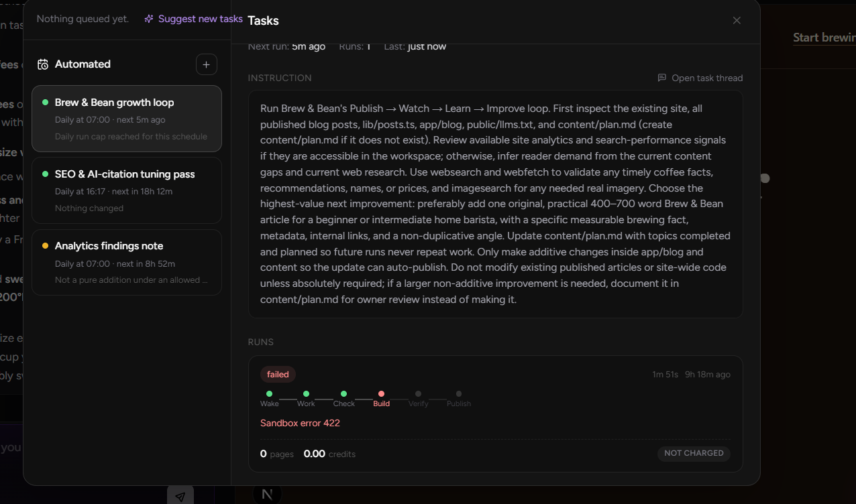Click the plus icon to add automated task
This screenshot has width=856, height=504.
[206, 64]
